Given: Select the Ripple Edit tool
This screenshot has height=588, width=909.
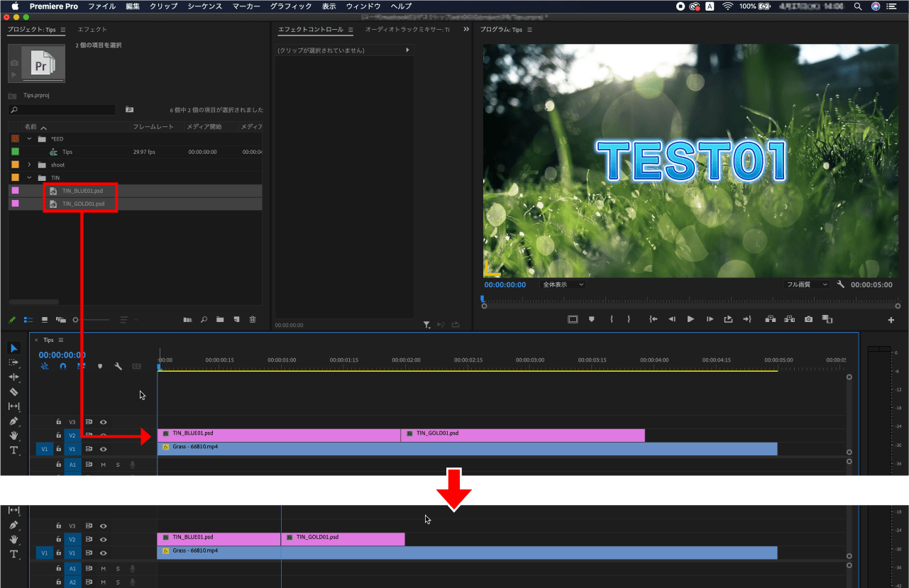Looking at the screenshot, I should point(13,377).
